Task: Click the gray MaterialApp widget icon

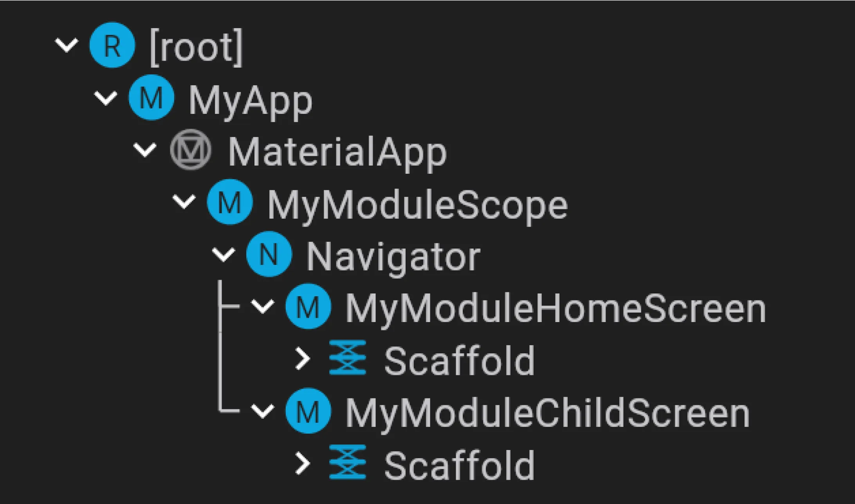Action: [191, 149]
